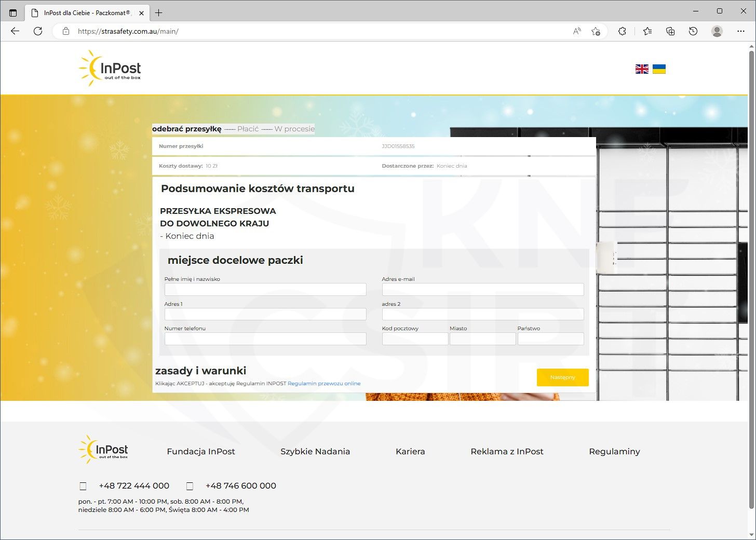Viewport: 756px width, 540px height.
Task: Open browser Settings and more menu
Action: pyautogui.click(x=741, y=31)
